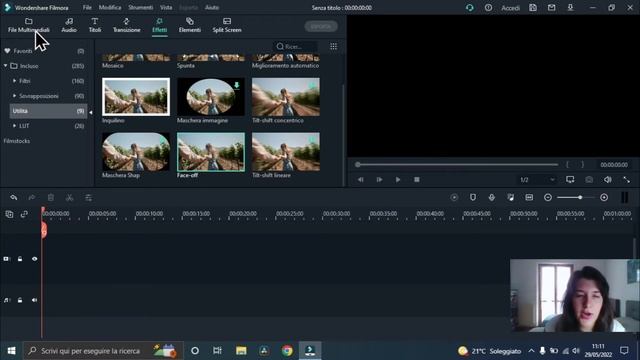
Task: Switch to the Transizione tab
Action: pyautogui.click(x=127, y=25)
